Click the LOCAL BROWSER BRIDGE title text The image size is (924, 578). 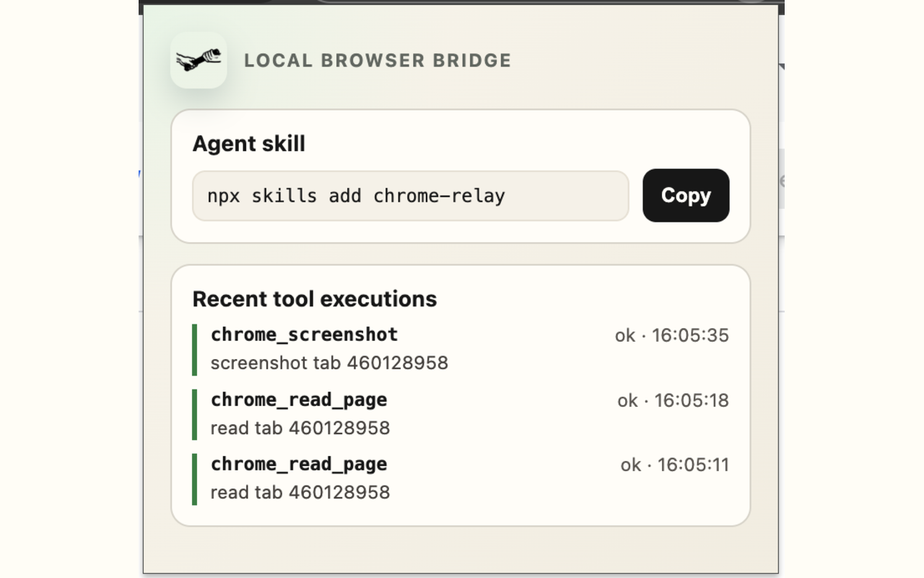pos(378,61)
